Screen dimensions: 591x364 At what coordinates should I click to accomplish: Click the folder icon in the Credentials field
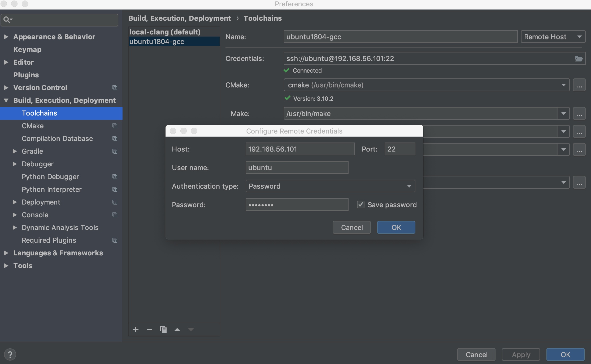click(x=579, y=59)
